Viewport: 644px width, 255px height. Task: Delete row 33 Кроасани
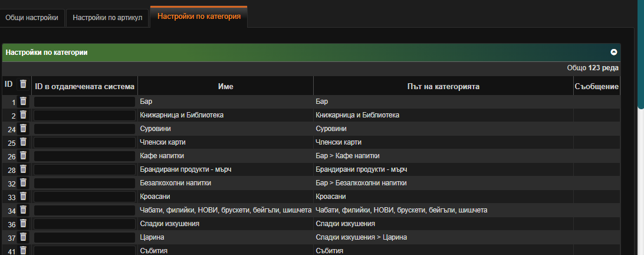click(23, 196)
